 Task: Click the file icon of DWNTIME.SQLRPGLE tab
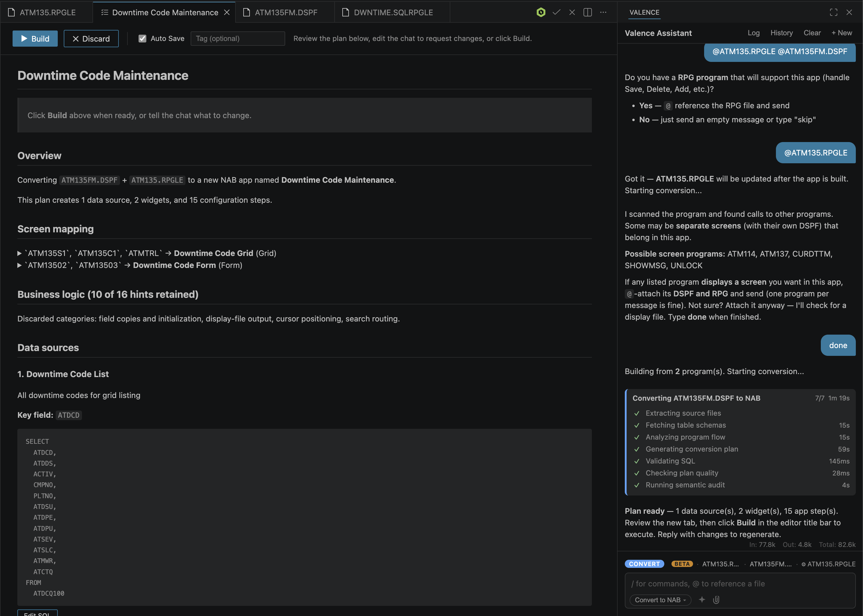click(x=345, y=13)
